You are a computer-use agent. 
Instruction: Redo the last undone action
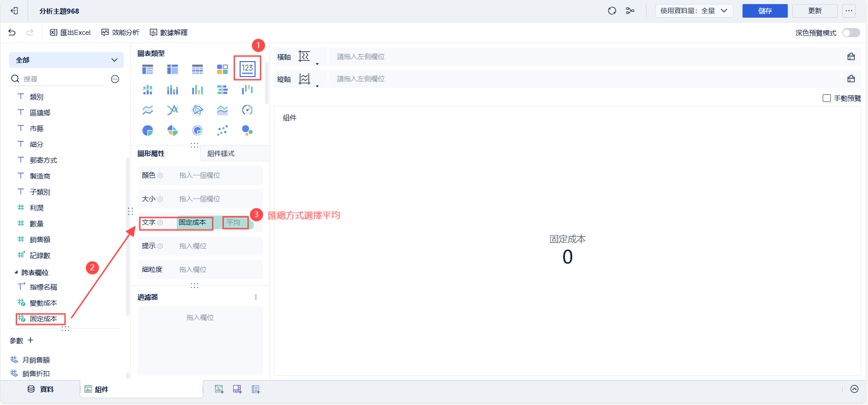point(30,32)
